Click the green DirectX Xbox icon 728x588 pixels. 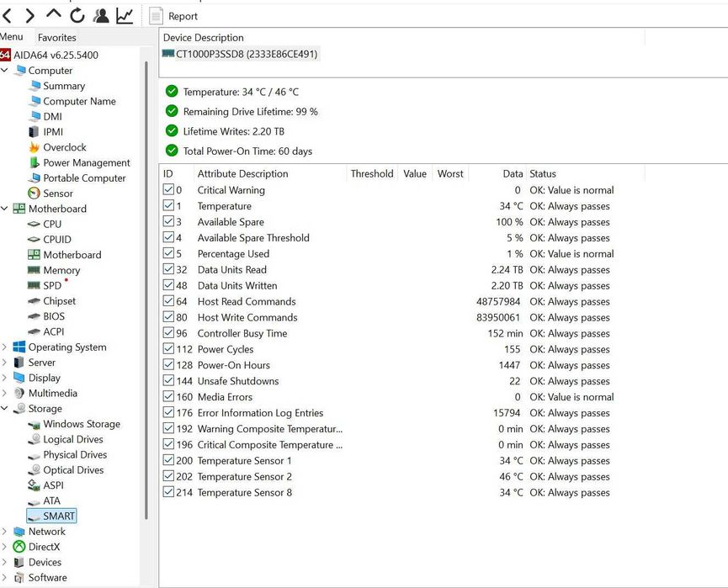click(x=19, y=547)
